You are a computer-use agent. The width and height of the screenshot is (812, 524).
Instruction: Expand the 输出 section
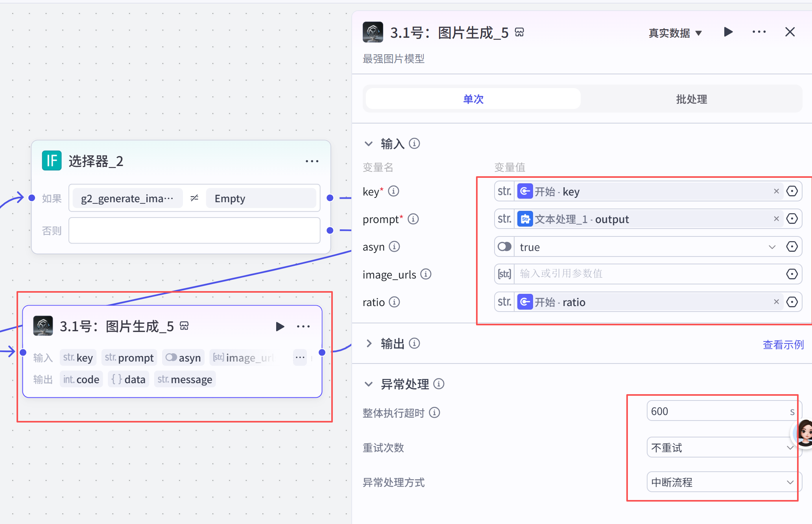[369, 343]
